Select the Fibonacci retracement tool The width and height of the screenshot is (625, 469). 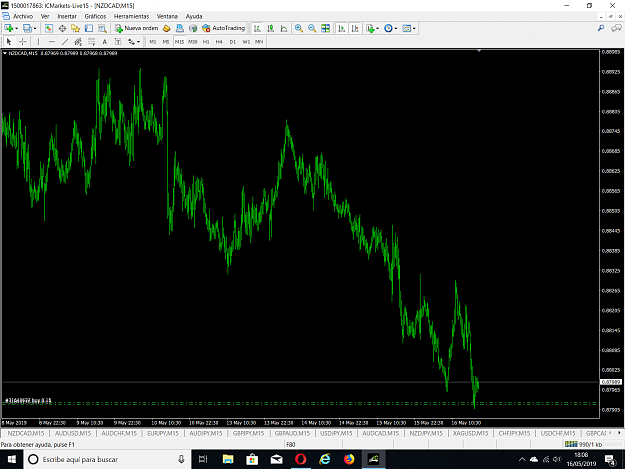(x=91, y=41)
